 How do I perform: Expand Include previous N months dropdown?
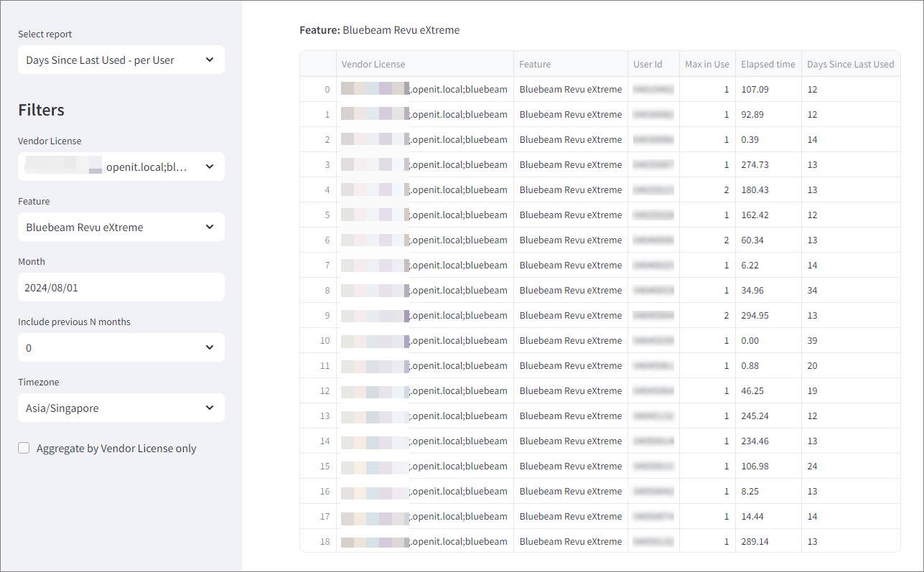point(121,347)
